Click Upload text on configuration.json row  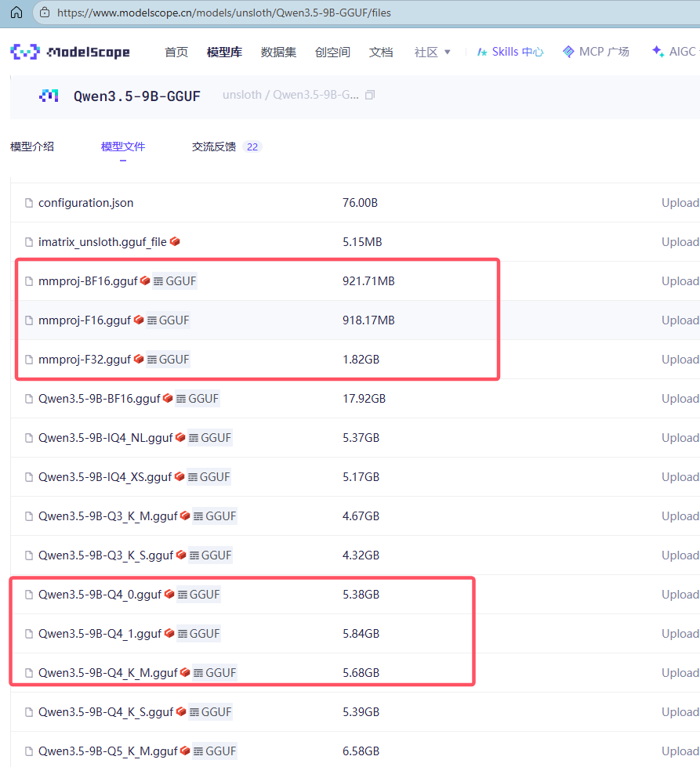(680, 202)
